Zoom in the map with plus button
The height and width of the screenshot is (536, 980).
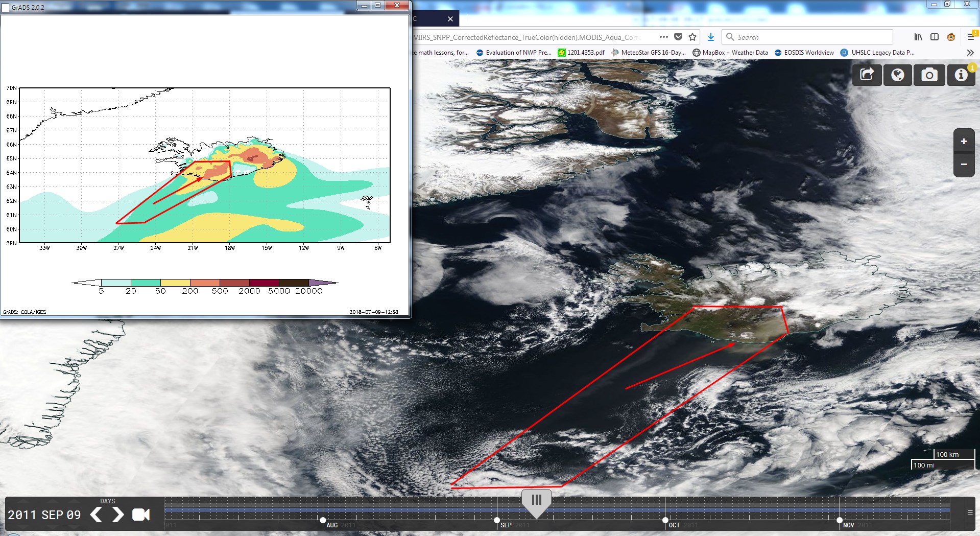coord(964,142)
